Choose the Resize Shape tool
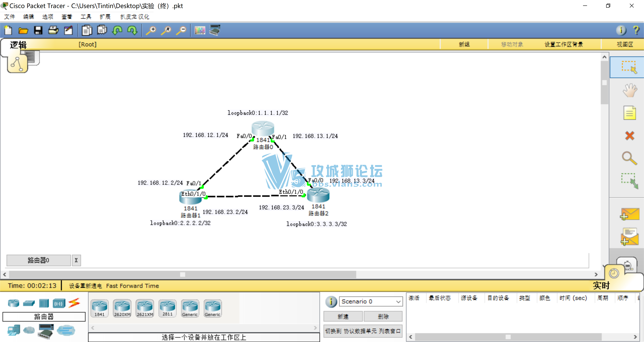 point(630,181)
